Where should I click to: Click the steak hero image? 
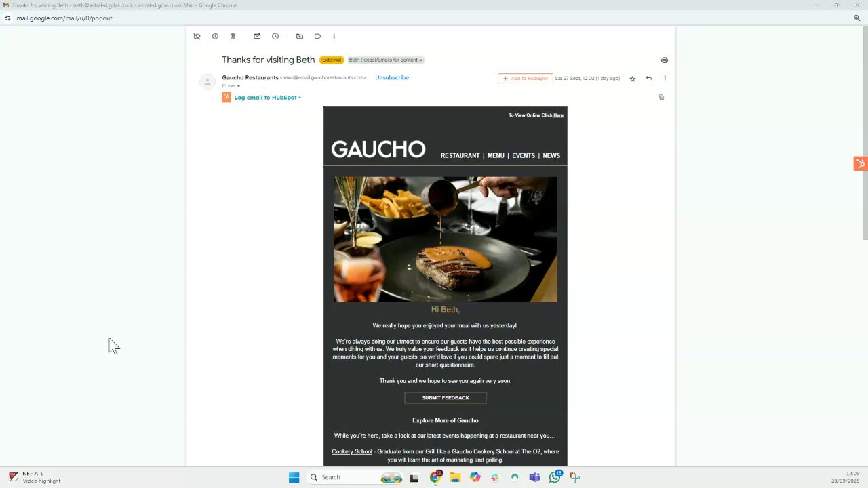click(x=446, y=239)
